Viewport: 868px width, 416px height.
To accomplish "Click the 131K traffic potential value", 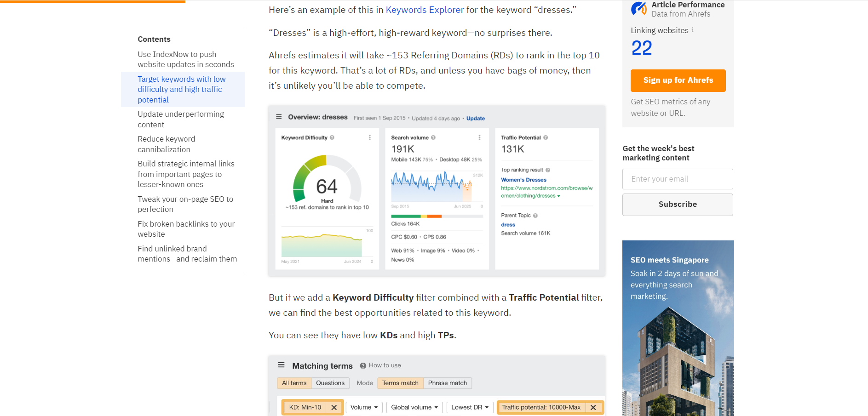I will (512, 149).
